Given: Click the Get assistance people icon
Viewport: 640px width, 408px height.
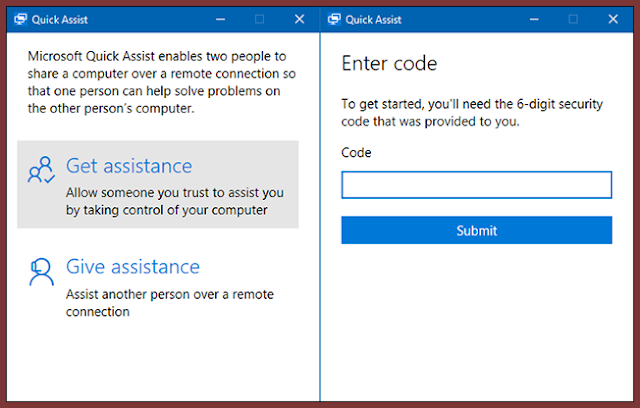Looking at the screenshot, I should click(41, 171).
